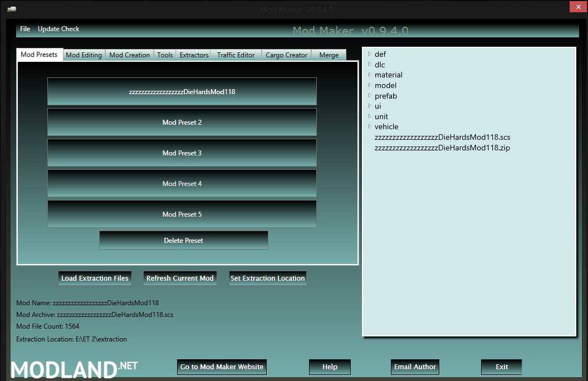Select the unit tree item label
Viewport: 588px width, 381px height.
pyautogui.click(x=381, y=116)
